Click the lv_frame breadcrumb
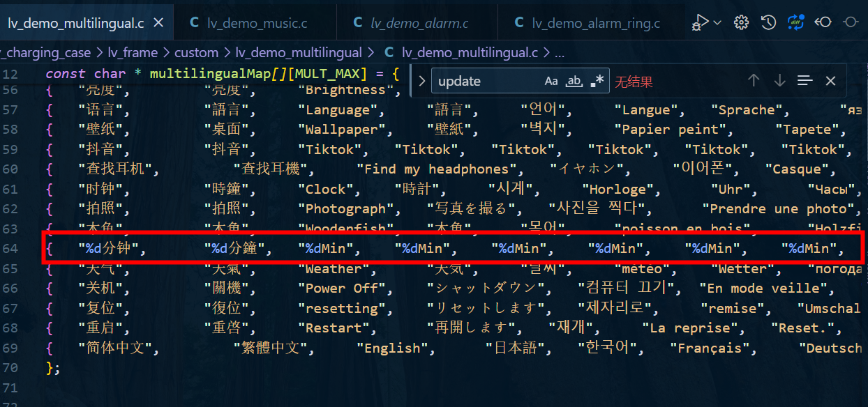Viewport: 868px width, 407px height. [133, 52]
